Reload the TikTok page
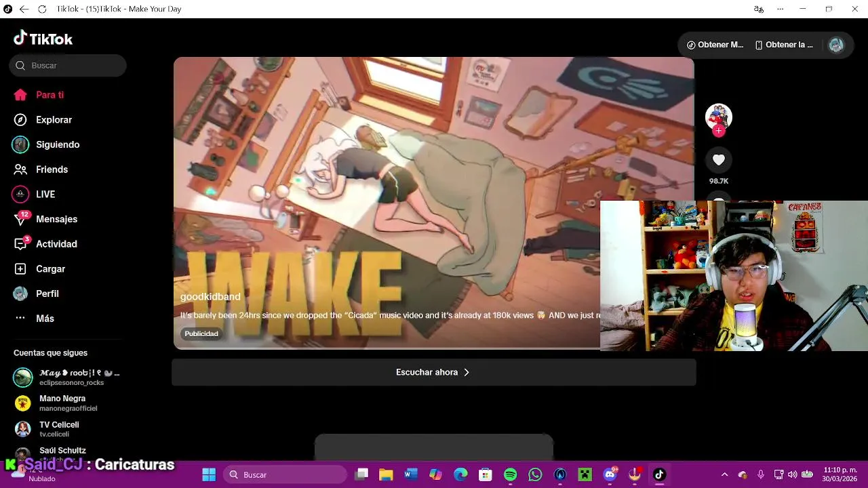This screenshot has height=488, width=868. coord(42,9)
